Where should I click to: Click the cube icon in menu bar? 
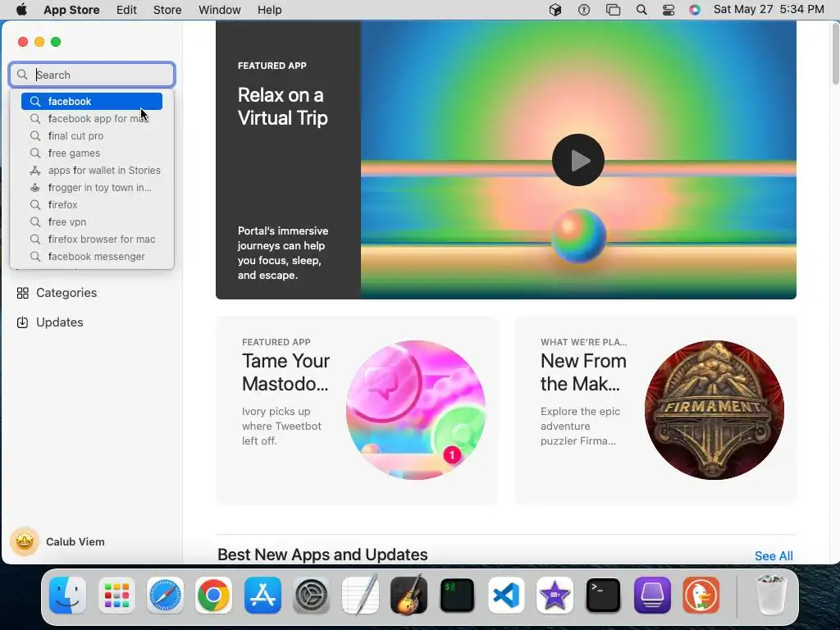[x=555, y=10]
